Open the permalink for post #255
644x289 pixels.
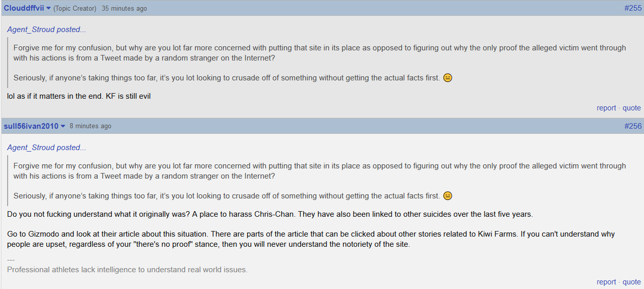633,8
